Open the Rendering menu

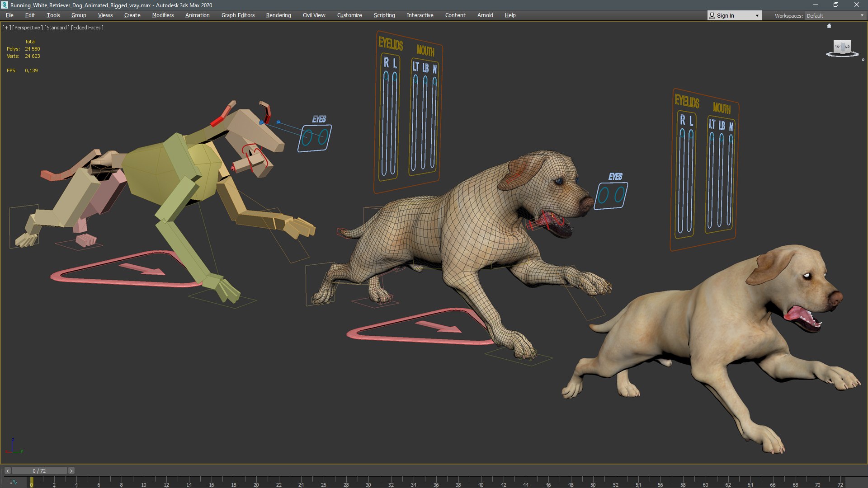pos(278,15)
